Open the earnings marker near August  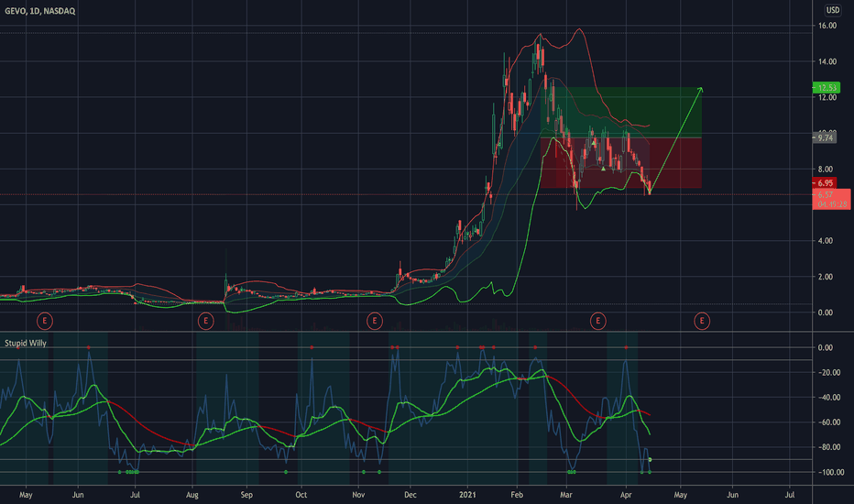205,321
